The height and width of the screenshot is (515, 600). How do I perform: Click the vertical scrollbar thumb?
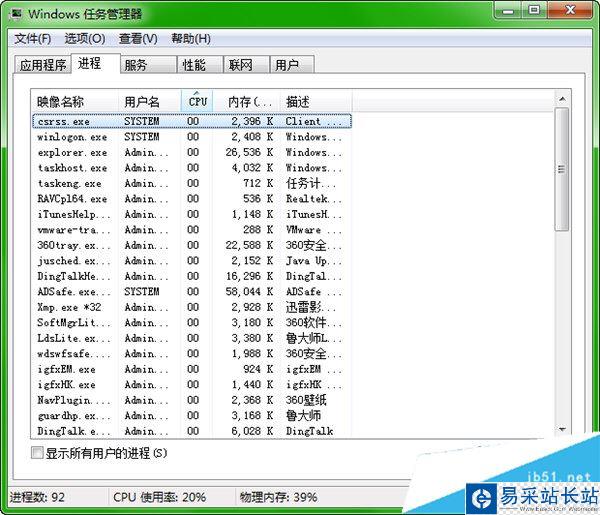[x=562, y=169]
